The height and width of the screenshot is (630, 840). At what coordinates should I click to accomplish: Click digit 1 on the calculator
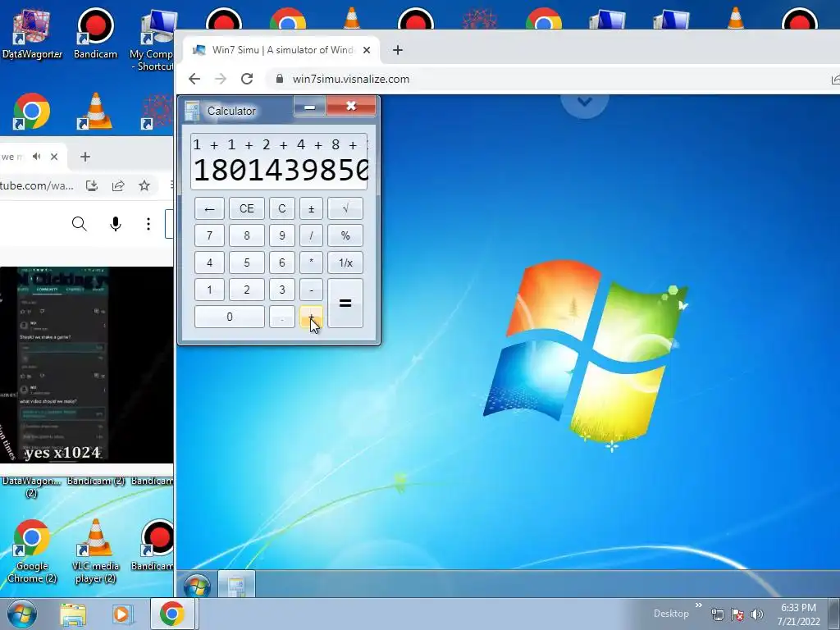tap(209, 290)
